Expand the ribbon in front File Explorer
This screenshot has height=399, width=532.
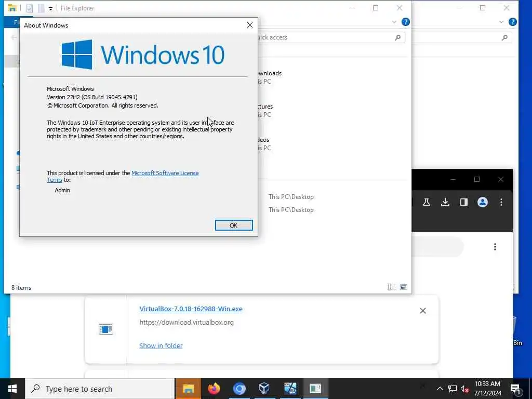coord(394,22)
